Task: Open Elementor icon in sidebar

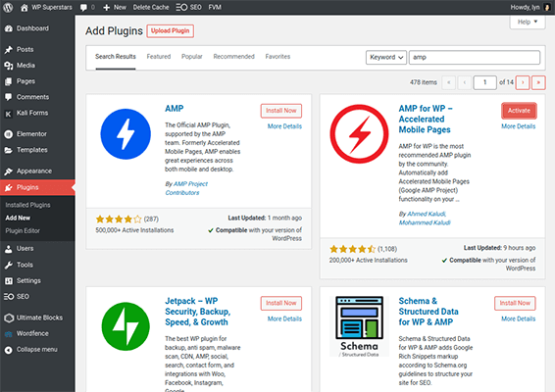Action: (9, 134)
